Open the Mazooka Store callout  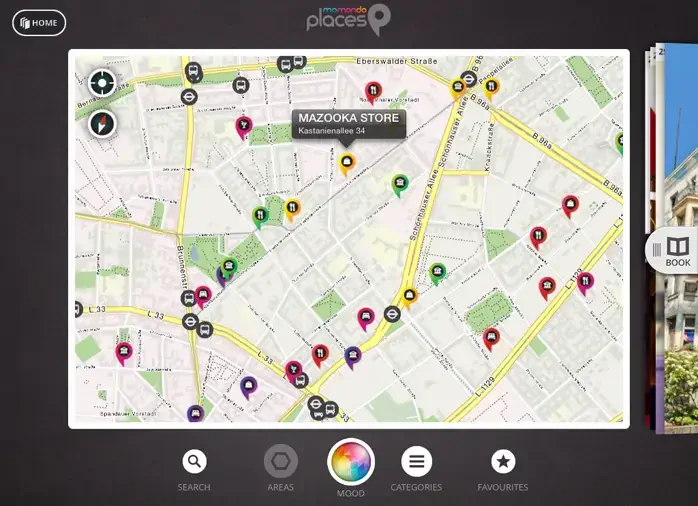[349, 124]
